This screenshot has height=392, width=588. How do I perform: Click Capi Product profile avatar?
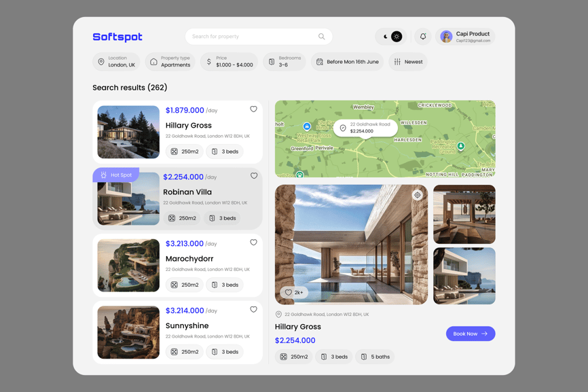[446, 37]
